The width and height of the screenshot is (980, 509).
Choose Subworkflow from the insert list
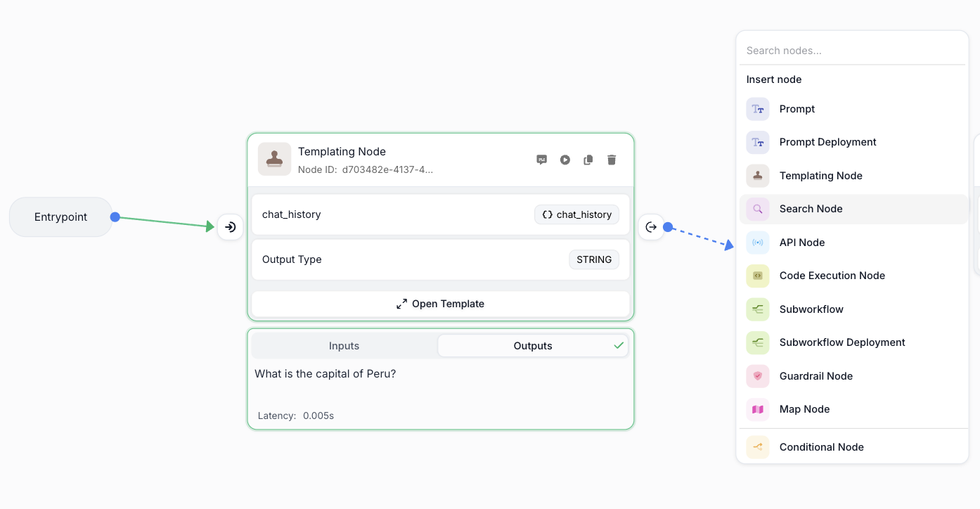(853, 309)
